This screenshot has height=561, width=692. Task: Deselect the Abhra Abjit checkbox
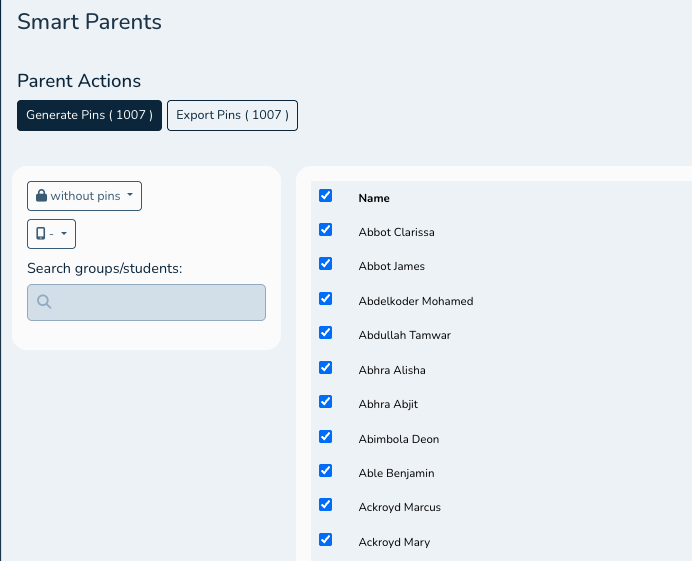point(325,402)
